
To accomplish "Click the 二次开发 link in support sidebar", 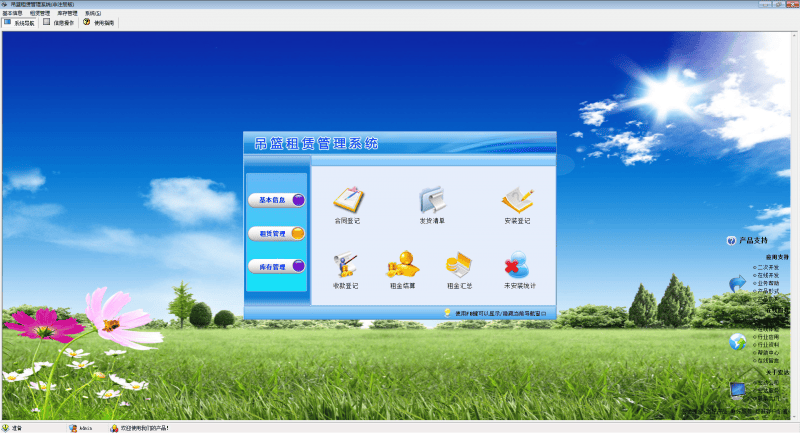I will coord(766,268).
